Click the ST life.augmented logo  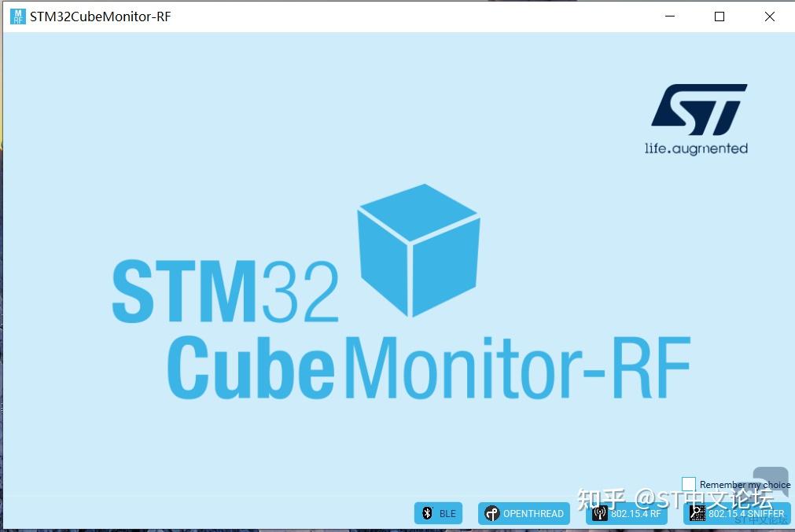coord(697,116)
